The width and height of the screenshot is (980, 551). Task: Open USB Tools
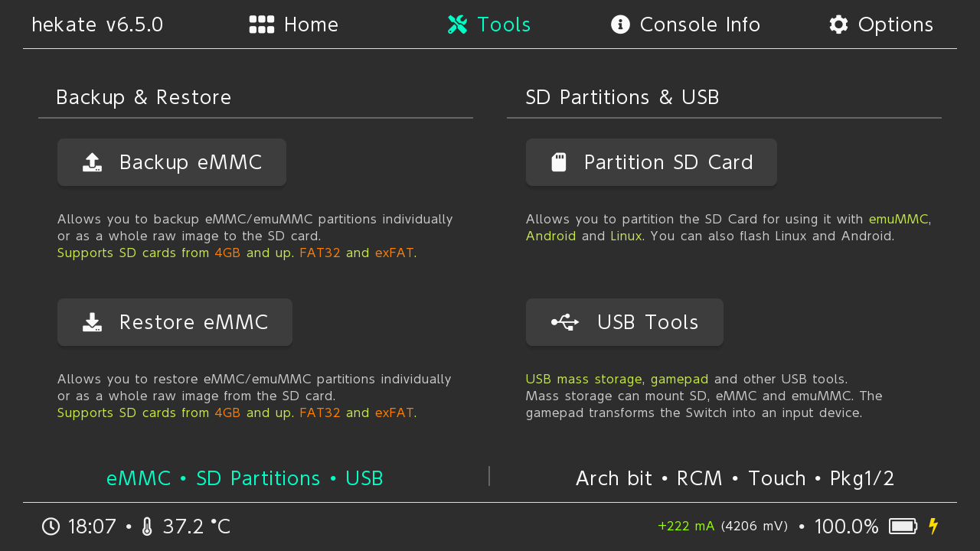tap(625, 322)
